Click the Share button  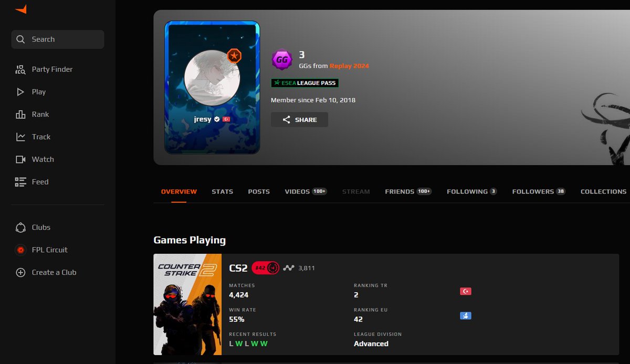pyautogui.click(x=299, y=120)
